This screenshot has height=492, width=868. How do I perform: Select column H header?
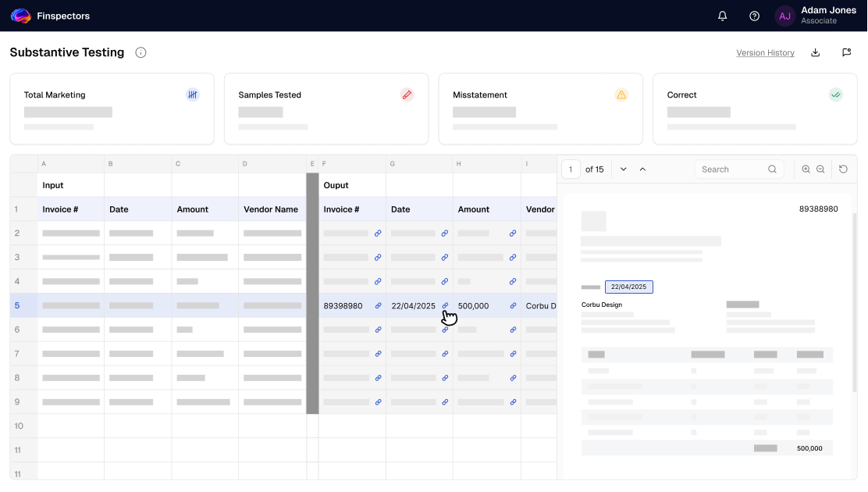tap(486, 164)
